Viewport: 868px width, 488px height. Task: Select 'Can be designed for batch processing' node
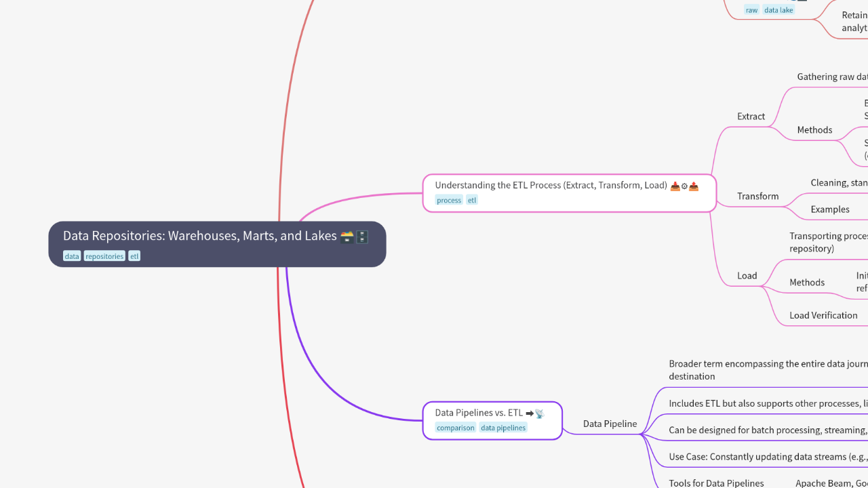coord(768,430)
